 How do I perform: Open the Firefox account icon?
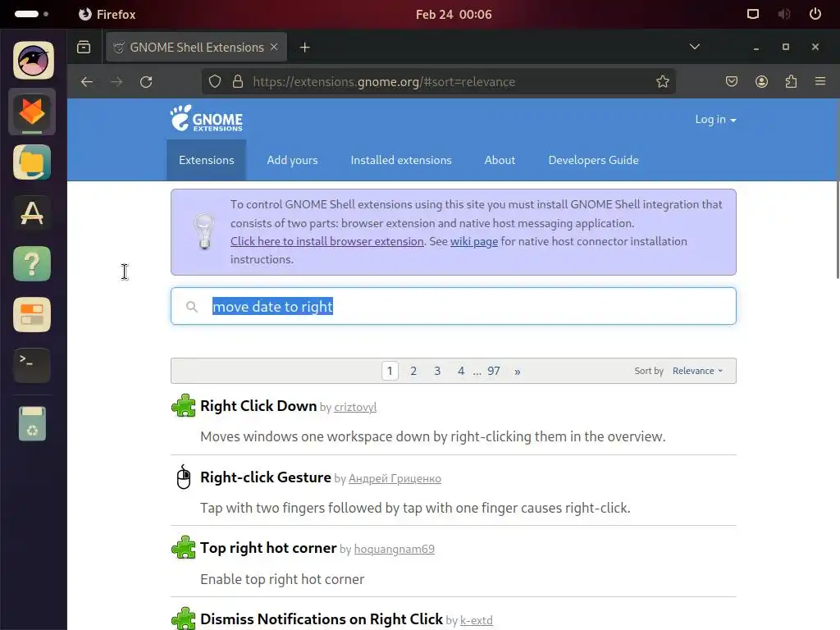coord(761,81)
